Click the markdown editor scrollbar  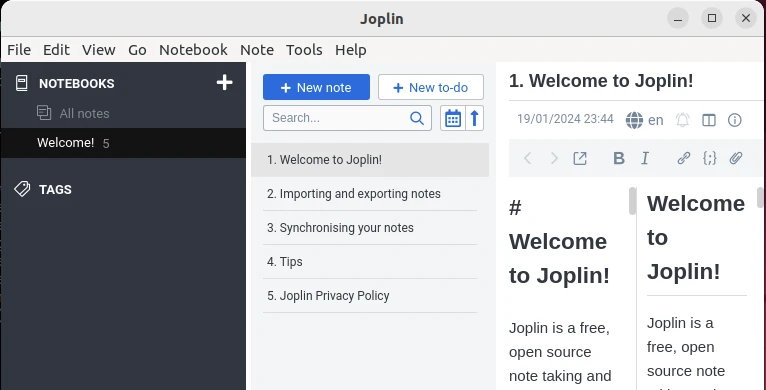632,201
